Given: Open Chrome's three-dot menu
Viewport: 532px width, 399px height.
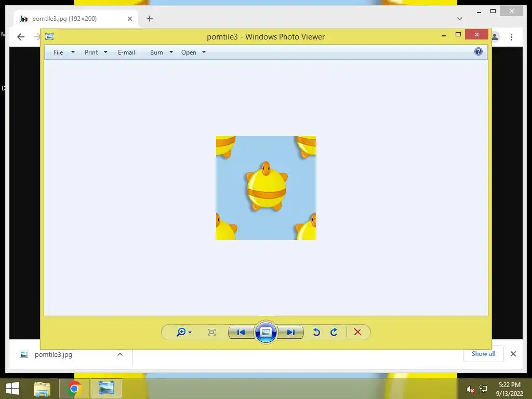Looking at the screenshot, I should tap(511, 37).
